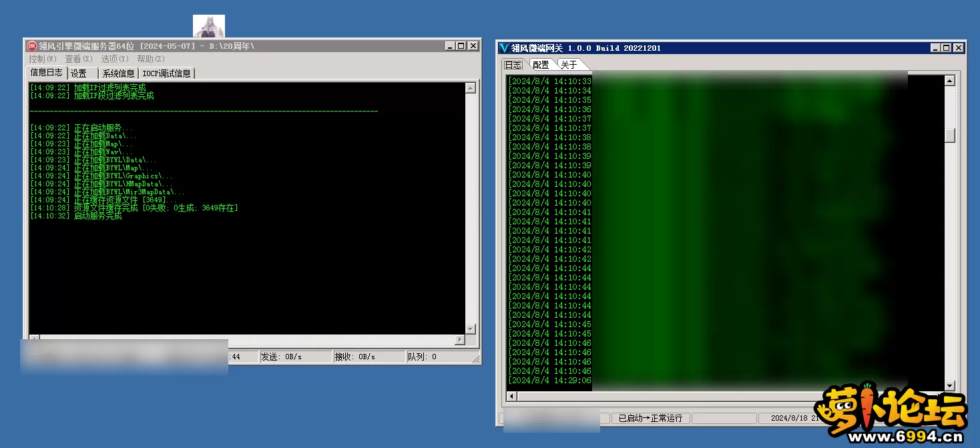Click log line 加载IP段过滤列表完成
Image resolution: width=980 pixels, height=448 pixels.
pos(92,95)
